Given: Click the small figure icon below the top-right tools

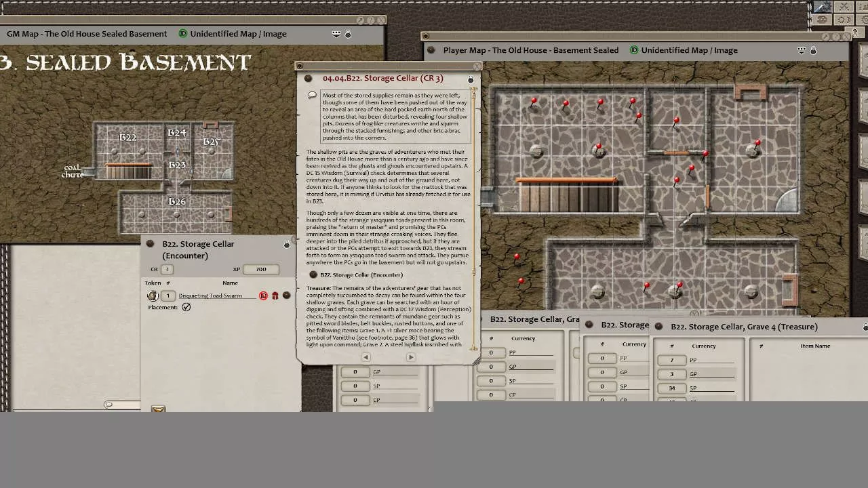Looking at the screenshot, I should (856, 32).
